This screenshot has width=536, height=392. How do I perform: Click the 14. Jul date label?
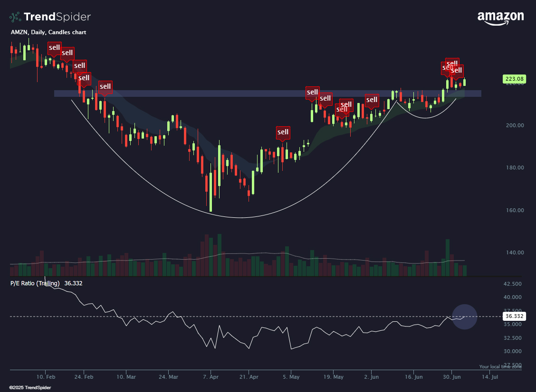490,377
